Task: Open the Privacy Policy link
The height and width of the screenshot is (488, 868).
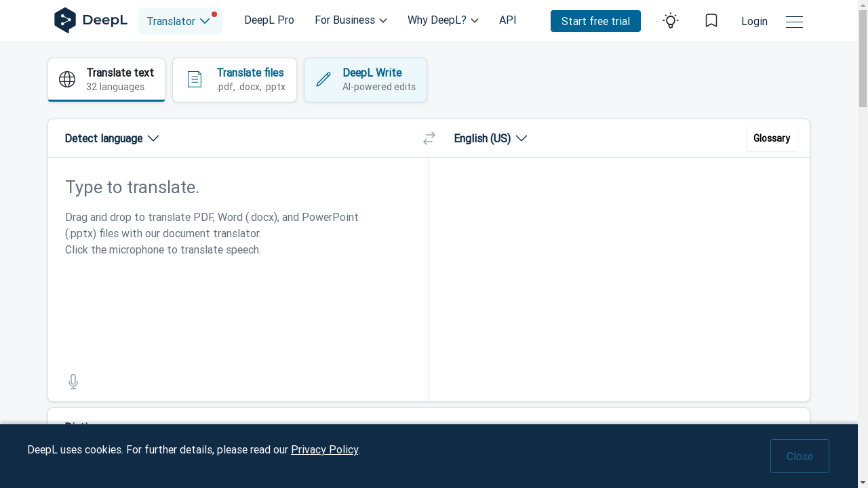Action: pos(324,449)
